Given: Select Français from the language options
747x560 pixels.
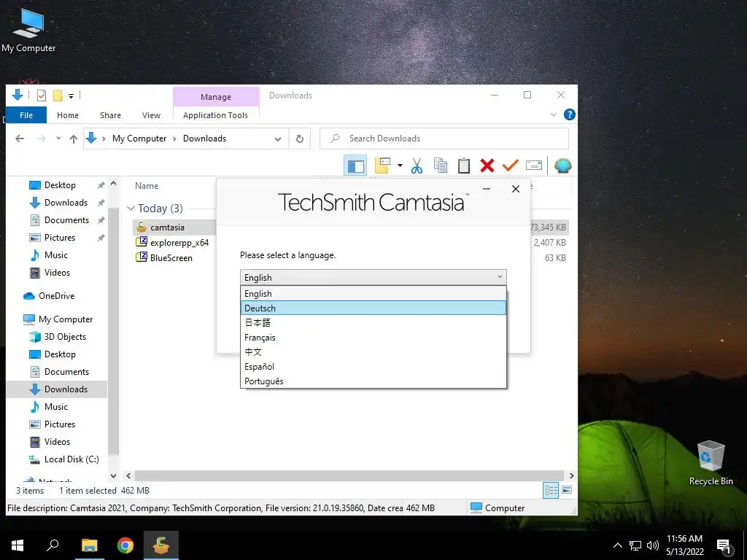Looking at the screenshot, I should pos(373,338).
